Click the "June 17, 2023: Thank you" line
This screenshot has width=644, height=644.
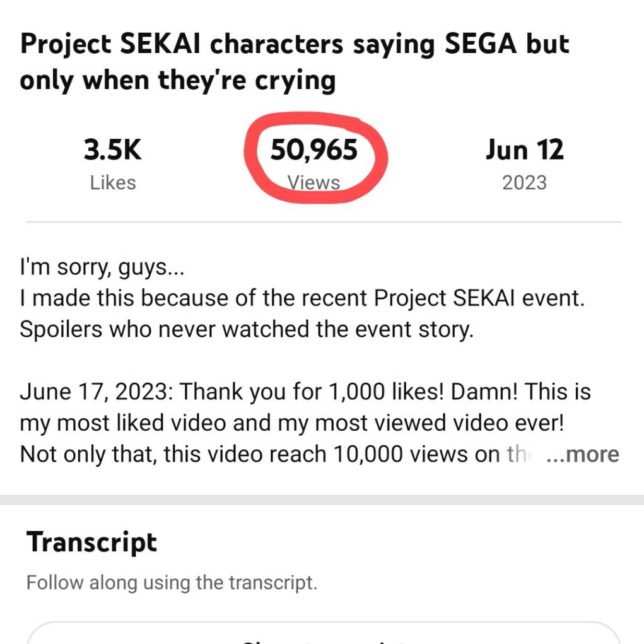coord(305,392)
